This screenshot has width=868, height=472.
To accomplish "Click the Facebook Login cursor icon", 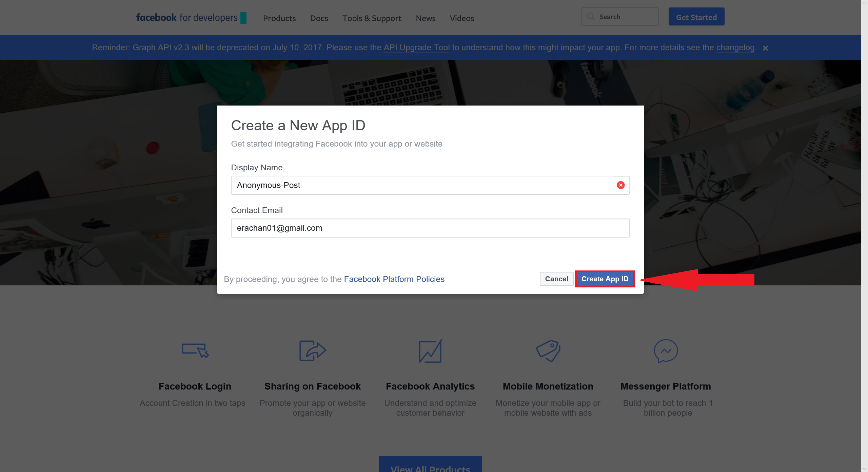I will pos(195,350).
